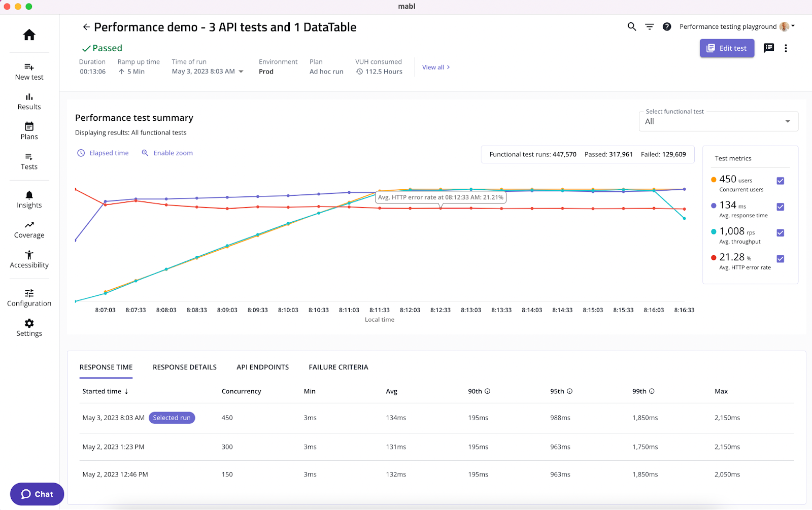Select the Plans icon in the sidebar
Screen dimensions: 812x510
click(x=29, y=131)
